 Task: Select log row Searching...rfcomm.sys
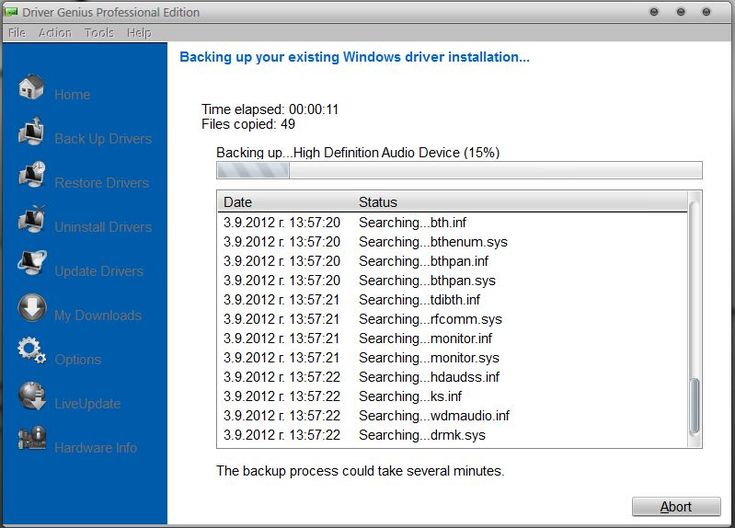[452, 319]
